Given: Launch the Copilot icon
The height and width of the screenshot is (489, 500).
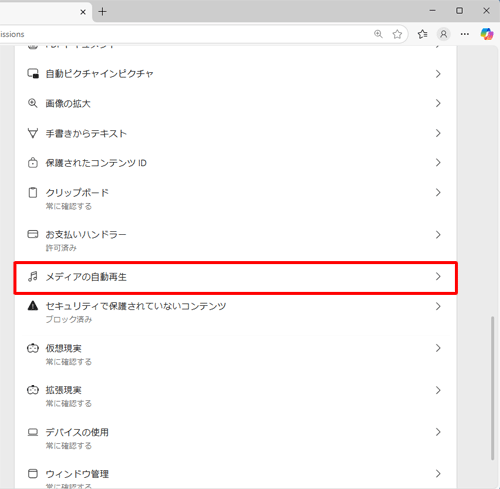Looking at the screenshot, I should click(487, 34).
